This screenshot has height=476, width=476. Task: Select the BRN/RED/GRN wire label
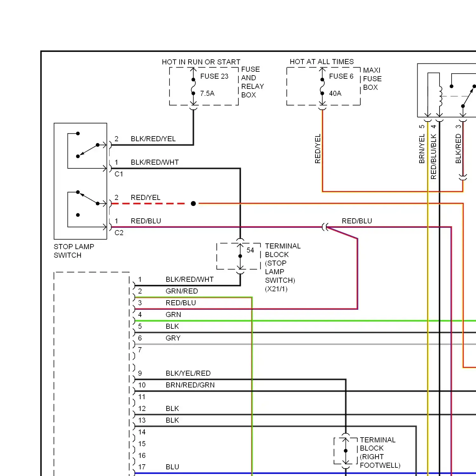(x=190, y=385)
